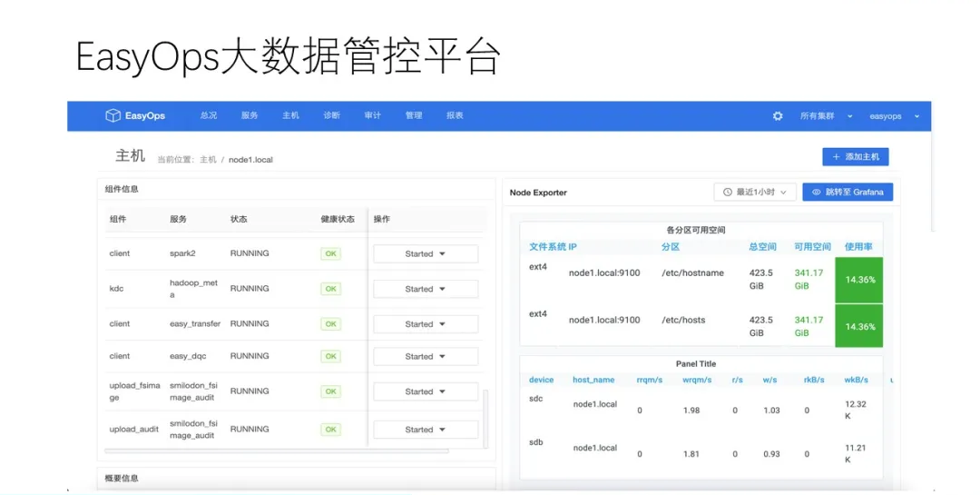Viewport: 980px width, 495px height.
Task: Open Started dropdown for kdc row
Action: click(x=426, y=289)
